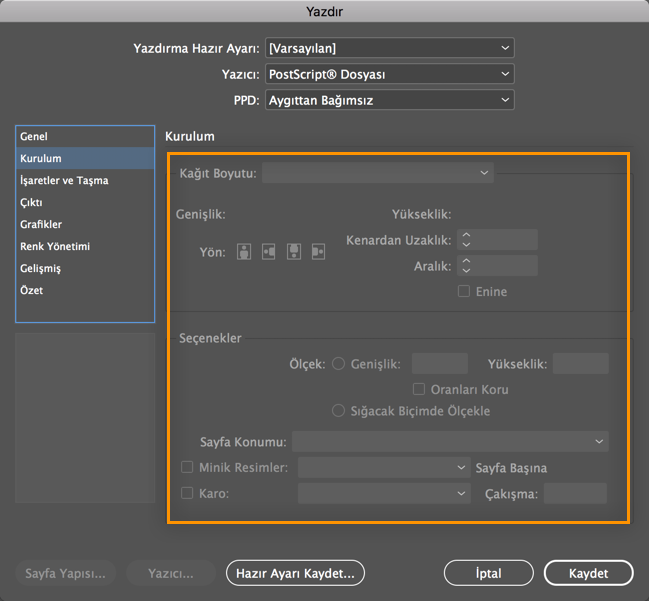Open the Renk Yönetimi section
The width and height of the screenshot is (649, 601).
[55, 247]
